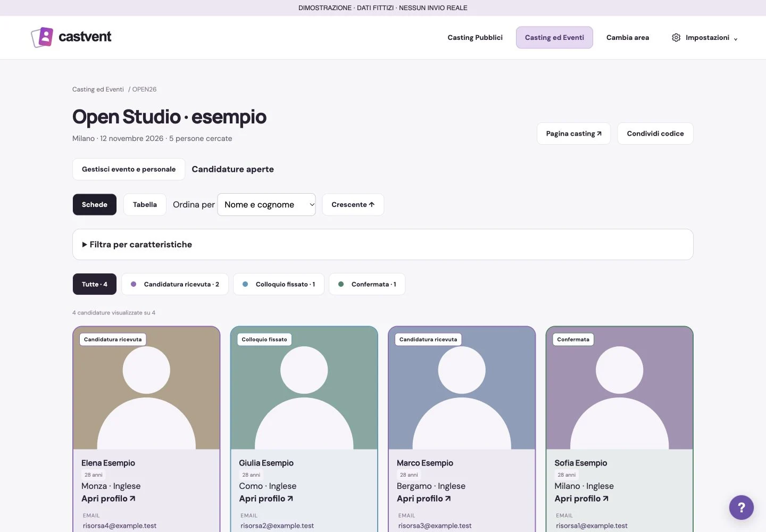Open Marco Esempio's Apri profilo link
The height and width of the screenshot is (532, 766).
click(x=424, y=498)
